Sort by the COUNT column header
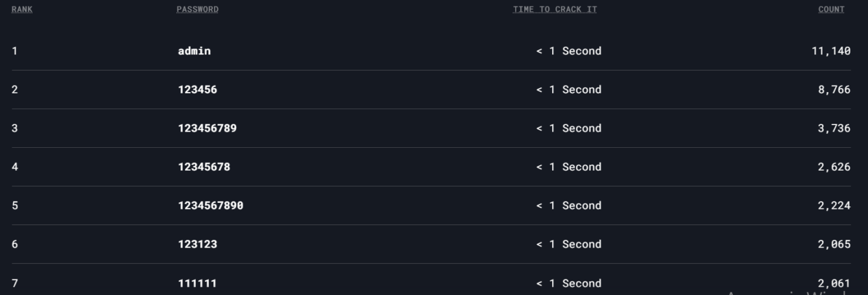This screenshot has width=868, height=295. click(x=831, y=10)
